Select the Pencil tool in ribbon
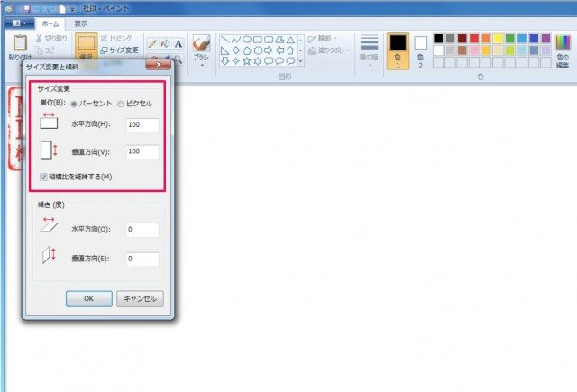The image size is (577, 392). [151, 42]
